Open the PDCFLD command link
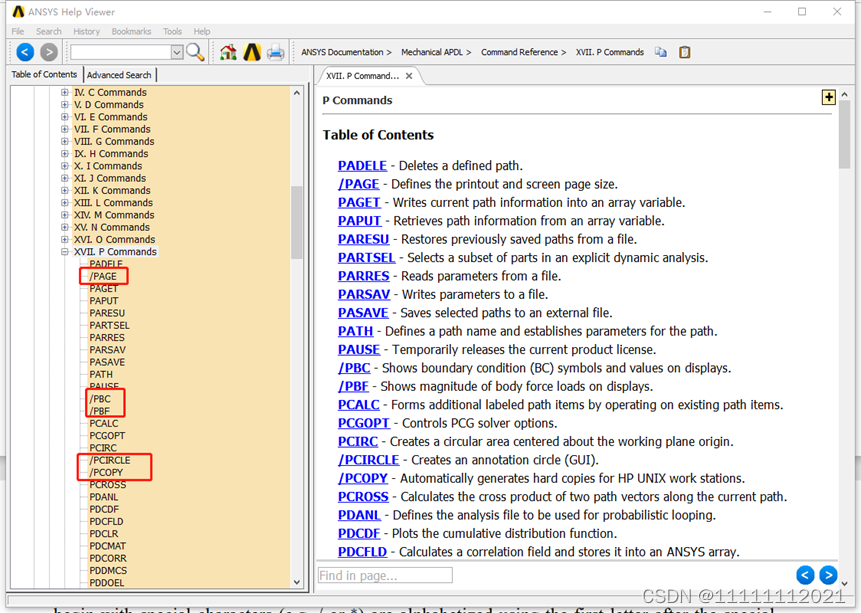 [362, 551]
